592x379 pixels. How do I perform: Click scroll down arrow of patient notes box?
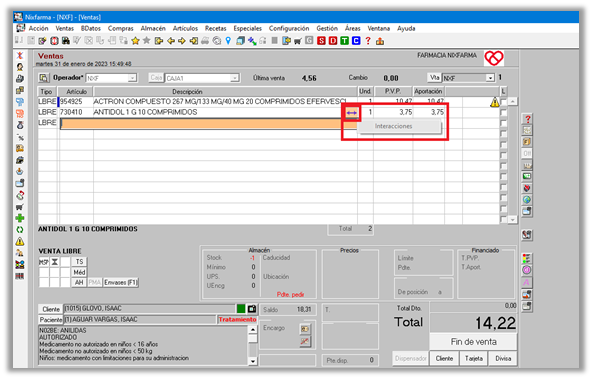tap(253, 361)
